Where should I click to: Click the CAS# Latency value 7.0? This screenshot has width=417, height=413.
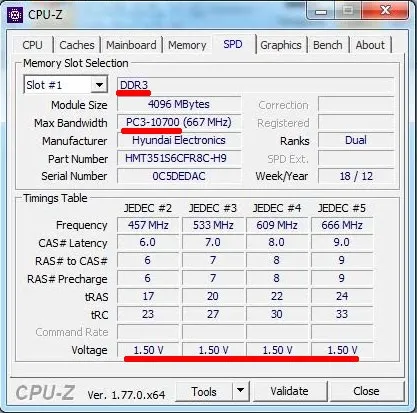[x=213, y=242]
